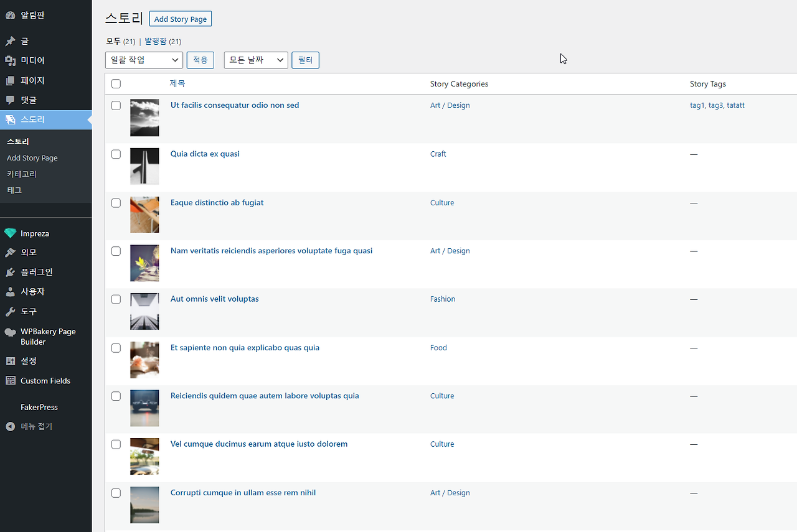
Task: Click the users person icon (사용자)
Action: (10, 291)
